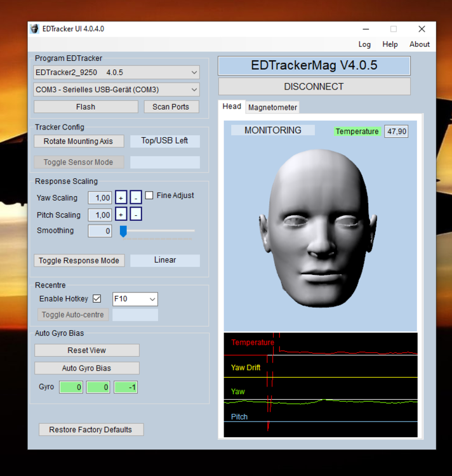Click the Flash button
Image resolution: width=452 pixels, height=476 pixels.
[x=86, y=107]
